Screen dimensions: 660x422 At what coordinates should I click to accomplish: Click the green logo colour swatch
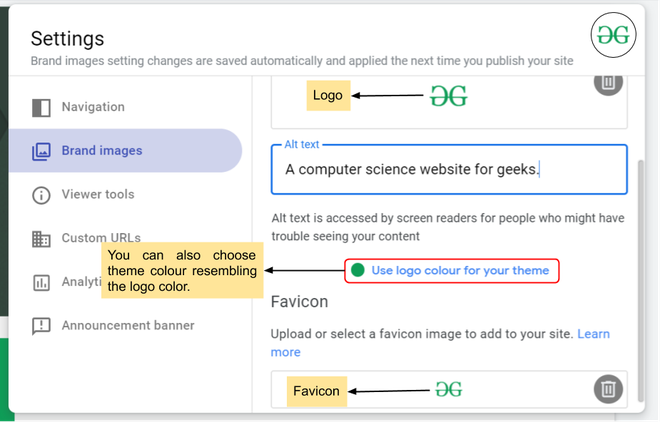click(357, 271)
